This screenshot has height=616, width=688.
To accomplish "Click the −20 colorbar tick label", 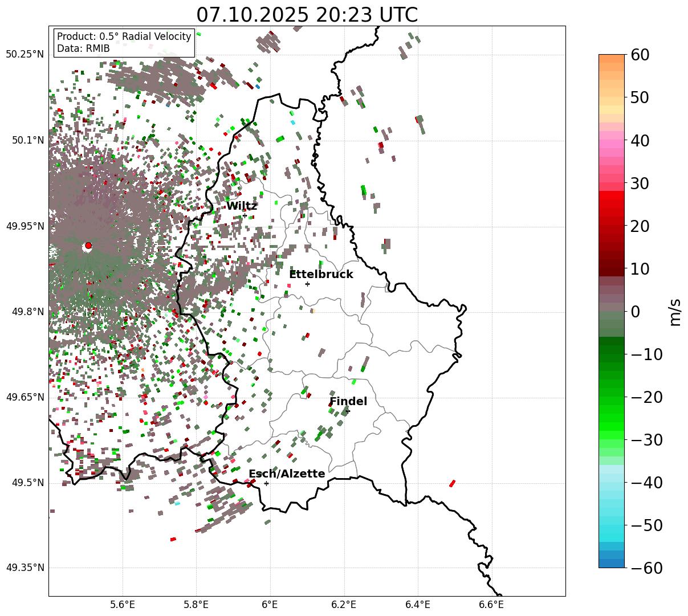I will (x=648, y=397).
